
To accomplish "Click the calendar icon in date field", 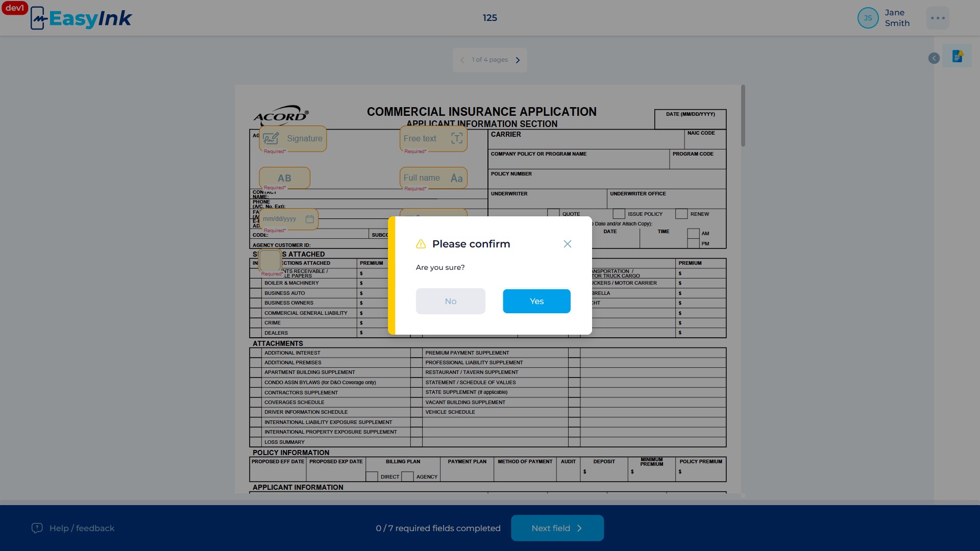I will pyautogui.click(x=309, y=219).
